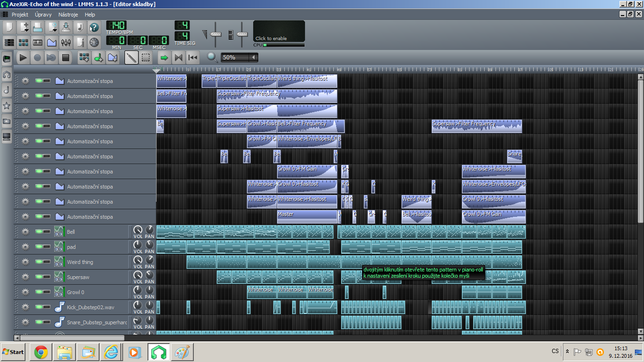Add a beat/bassline track
This screenshot has width=644, height=362.
tap(84, 58)
